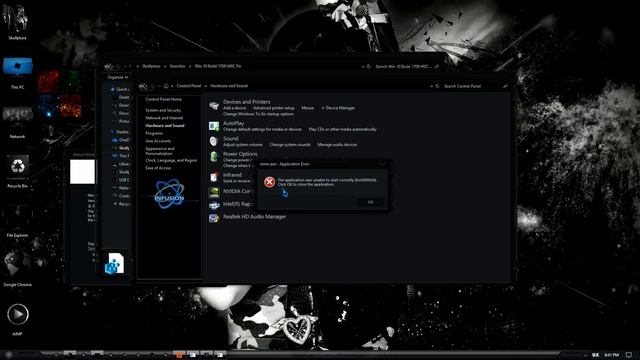The image size is (640, 360).
Task: Focus the Search Control Panel field
Action: tap(475, 86)
